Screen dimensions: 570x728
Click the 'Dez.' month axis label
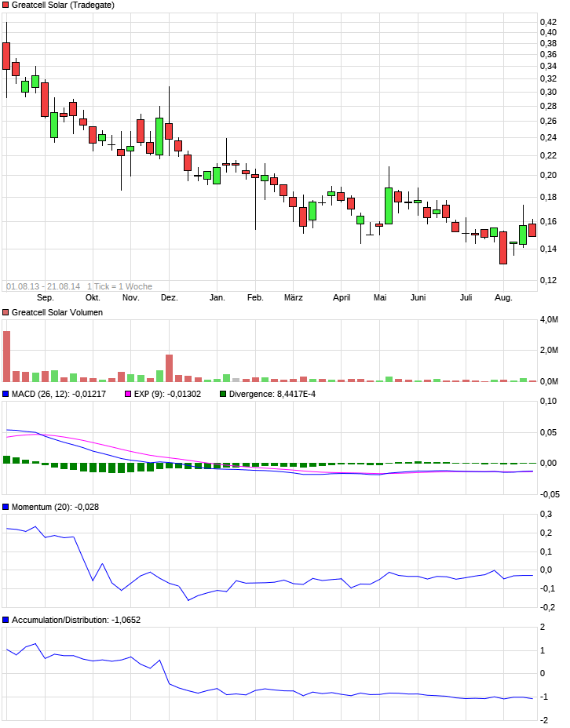click(169, 297)
